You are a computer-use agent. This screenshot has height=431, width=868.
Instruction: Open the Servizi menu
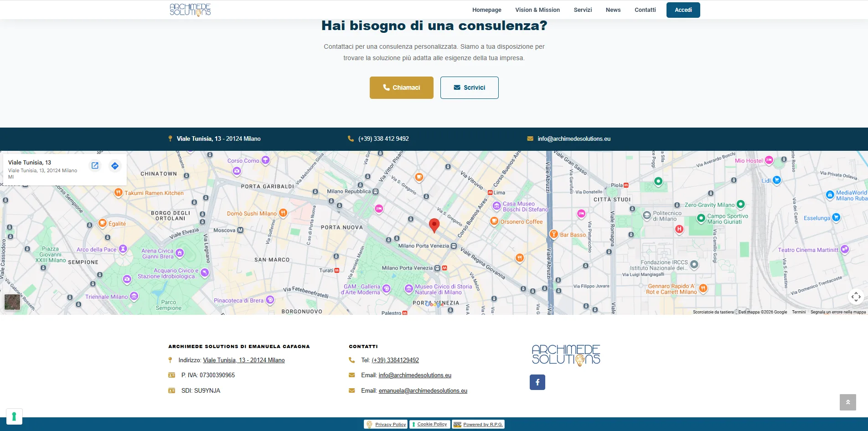click(583, 10)
